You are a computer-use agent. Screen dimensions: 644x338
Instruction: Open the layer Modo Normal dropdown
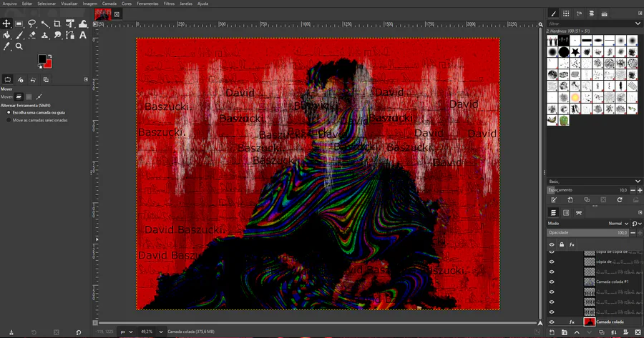(618, 224)
